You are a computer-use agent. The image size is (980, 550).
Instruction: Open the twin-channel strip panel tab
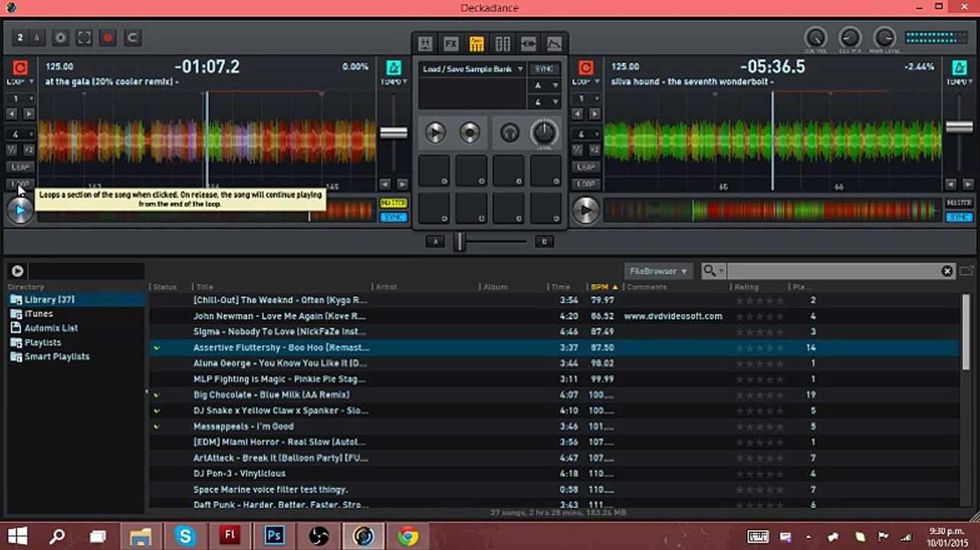[x=503, y=44]
